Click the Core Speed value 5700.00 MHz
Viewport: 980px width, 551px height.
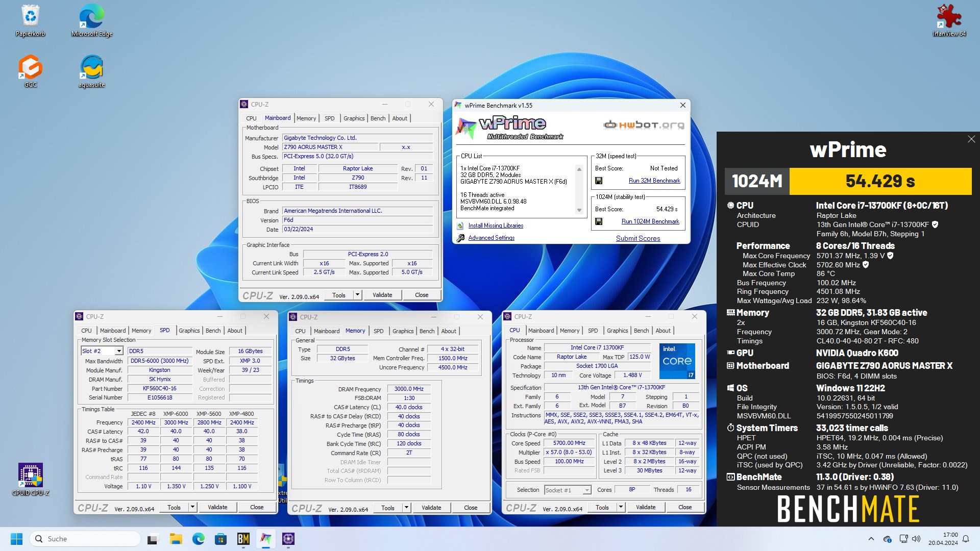[569, 443]
